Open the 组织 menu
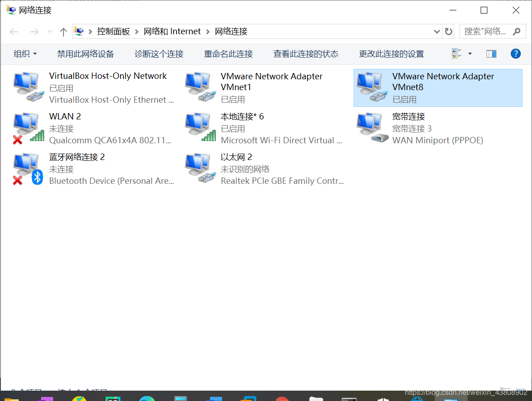 tap(25, 54)
